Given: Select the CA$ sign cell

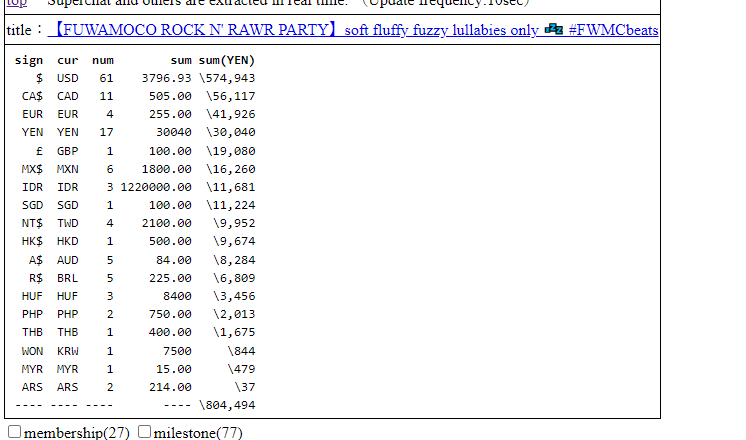Looking at the screenshot, I should (x=32, y=96).
